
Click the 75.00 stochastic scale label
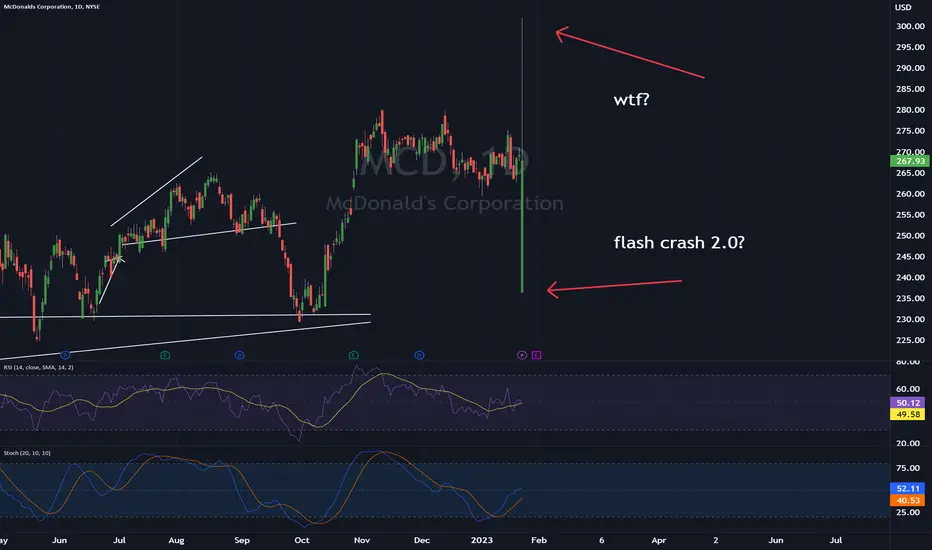[908, 468]
